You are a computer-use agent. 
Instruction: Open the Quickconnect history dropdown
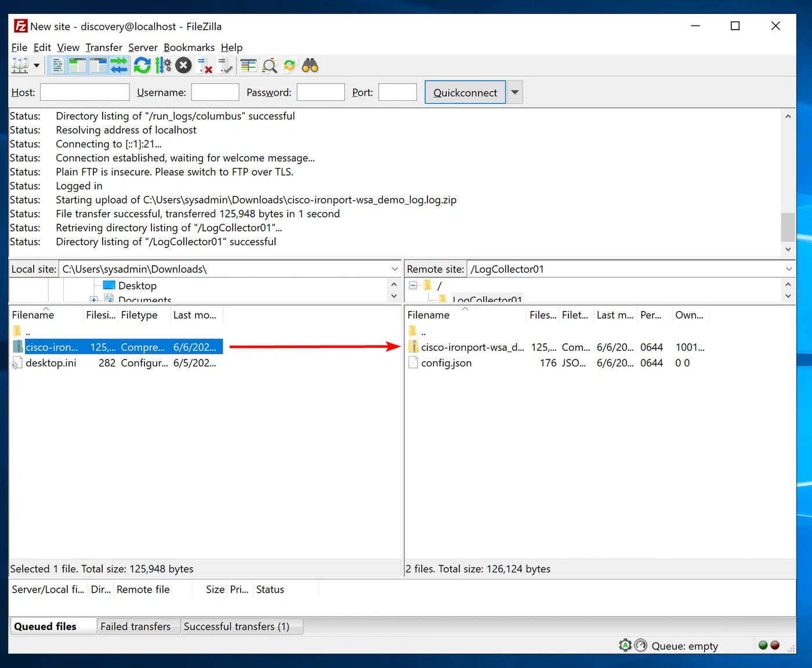tap(515, 92)
